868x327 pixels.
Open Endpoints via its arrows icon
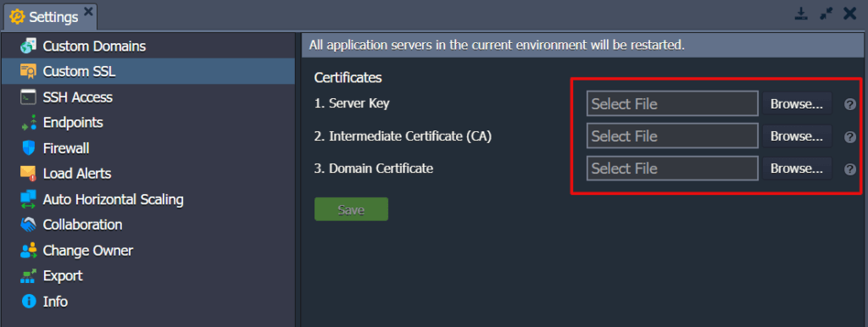pyautogui.click(x=28, y=122)
